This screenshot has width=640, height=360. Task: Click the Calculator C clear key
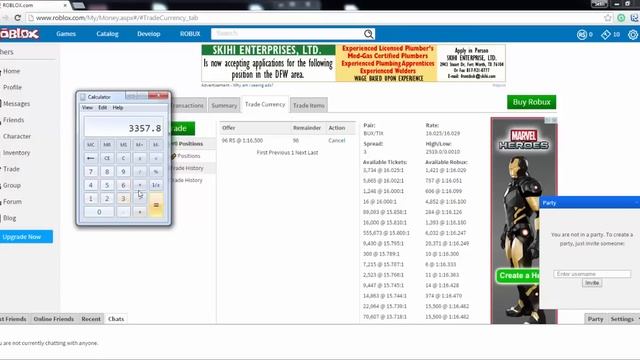[123, 158]
